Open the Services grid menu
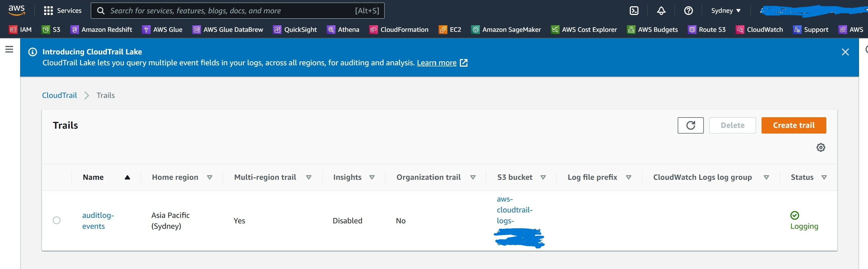The width and height of the screenshot is (868, 269). click(48, 11)
